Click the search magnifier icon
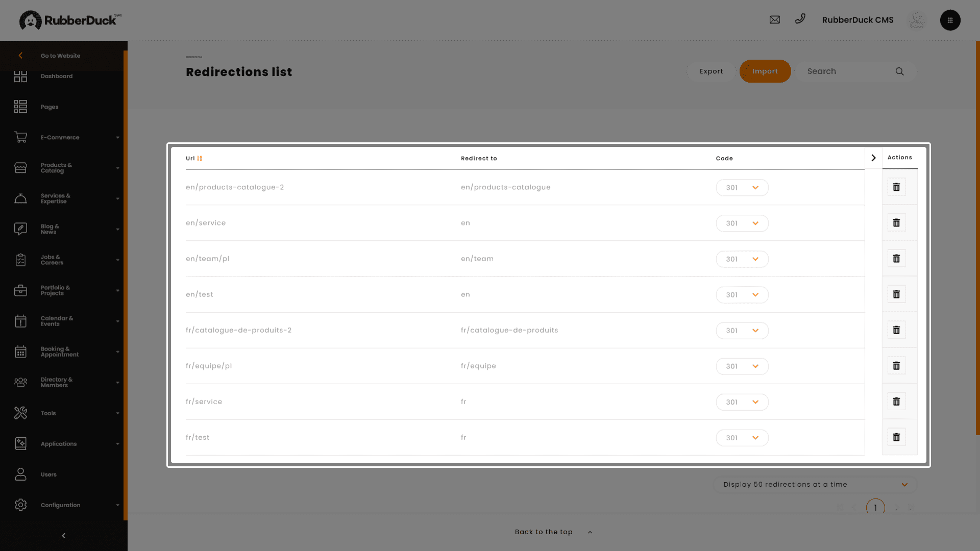This screenshot has height=551, width=980. 899,71
